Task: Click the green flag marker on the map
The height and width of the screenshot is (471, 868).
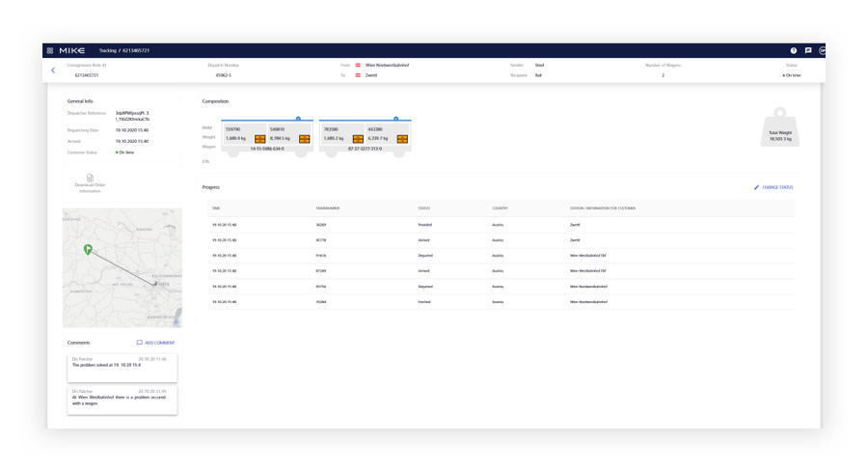Action: click(x=87, y=249)
